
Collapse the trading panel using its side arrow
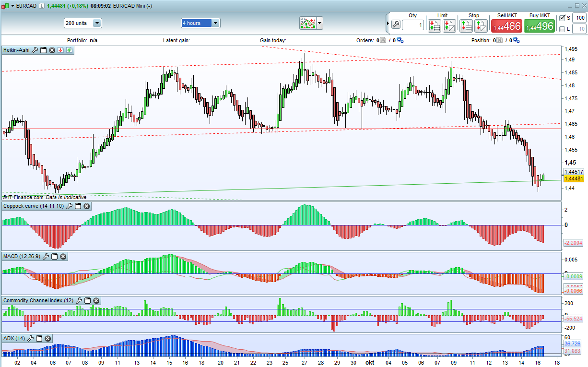click(x=388, y=23)
